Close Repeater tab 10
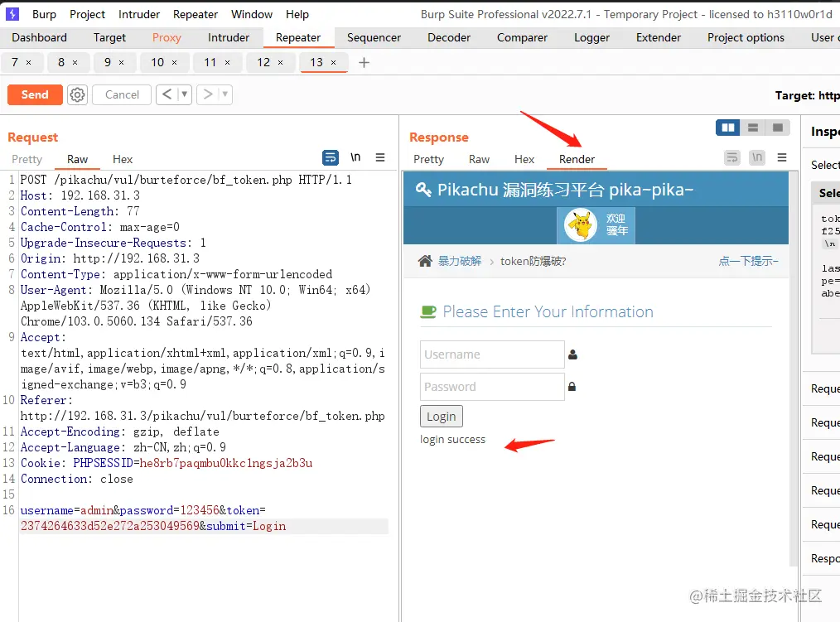 point(174,63)
